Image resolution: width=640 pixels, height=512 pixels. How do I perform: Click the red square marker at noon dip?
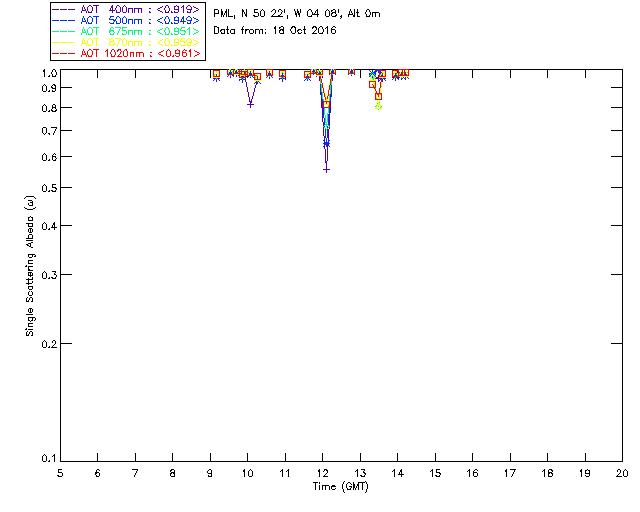[326, 105]
